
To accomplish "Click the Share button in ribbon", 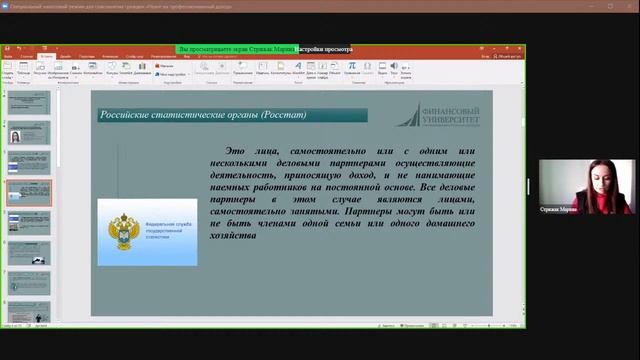I will click(507, 56).
